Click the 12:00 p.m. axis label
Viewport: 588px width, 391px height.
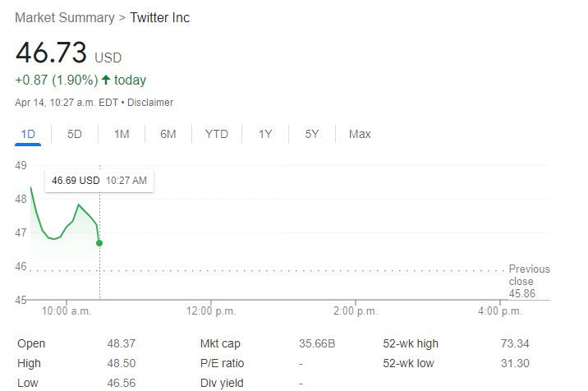[x=211, y=311]
